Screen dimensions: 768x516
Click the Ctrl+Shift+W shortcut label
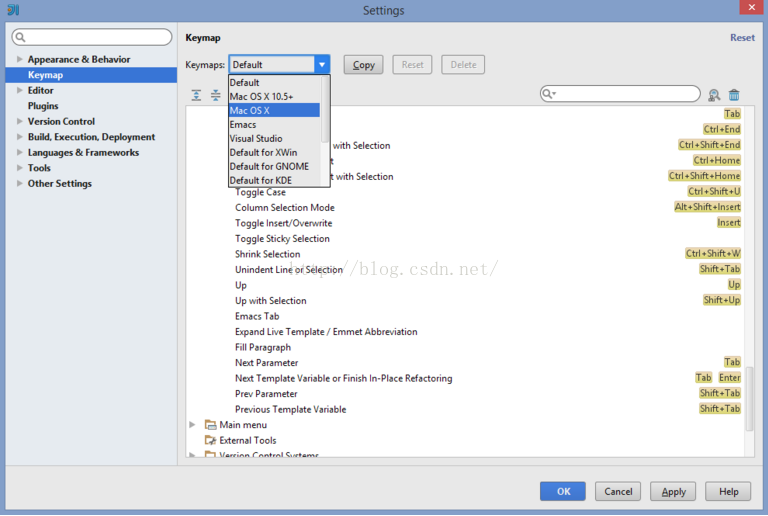713,254
